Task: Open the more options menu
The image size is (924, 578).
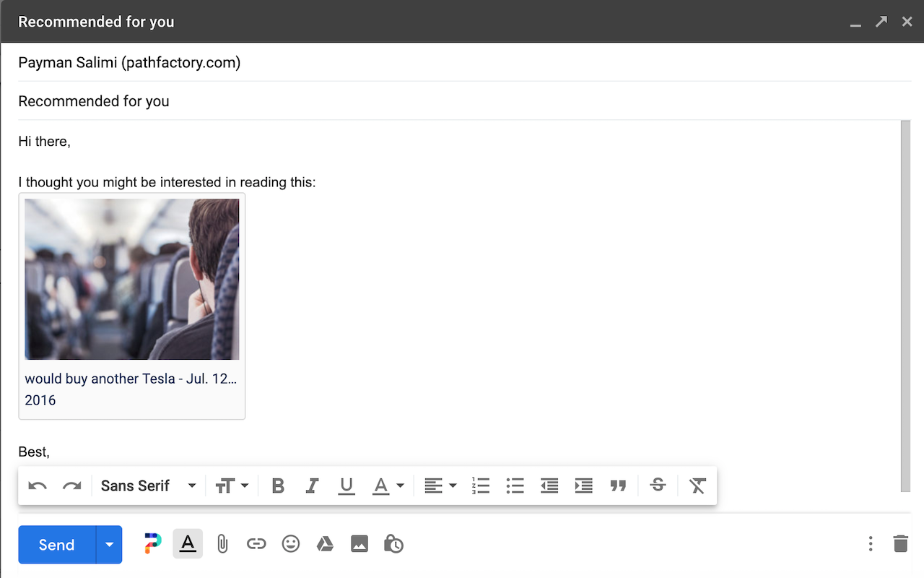Action: 871,543
